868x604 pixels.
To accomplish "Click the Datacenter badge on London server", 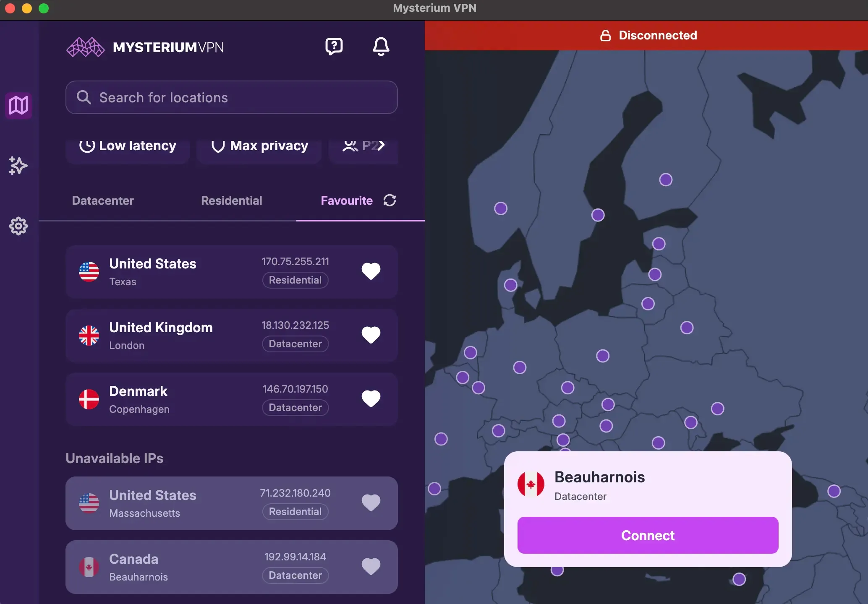I will tap(295, 344).
